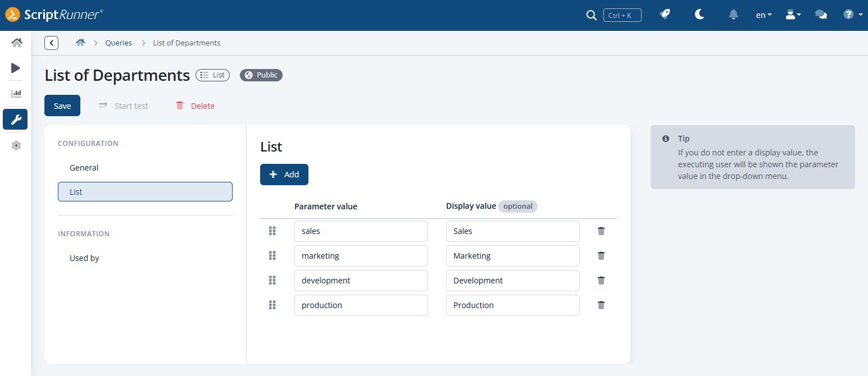Select General in Configuration menu
868x376 pixels.
[x=145, y=168]
